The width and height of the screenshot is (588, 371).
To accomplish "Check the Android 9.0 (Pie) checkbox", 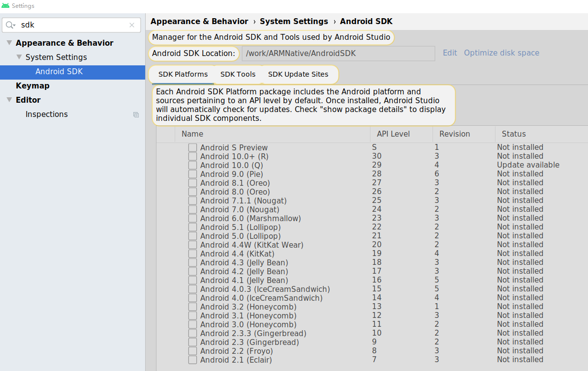I will 192,174.
